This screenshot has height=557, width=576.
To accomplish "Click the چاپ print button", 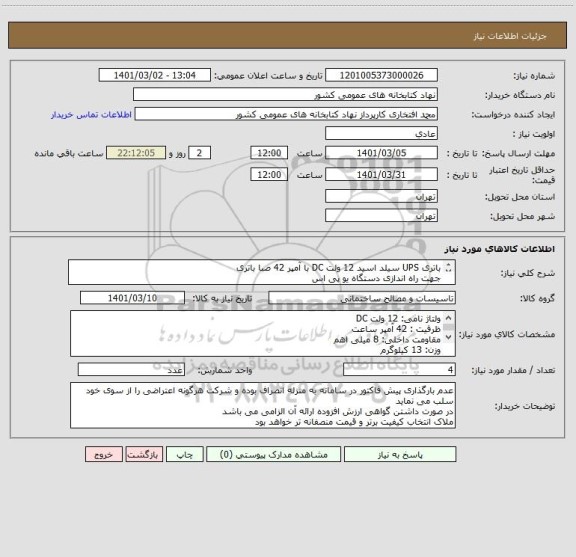I will [x=184, y=454].
